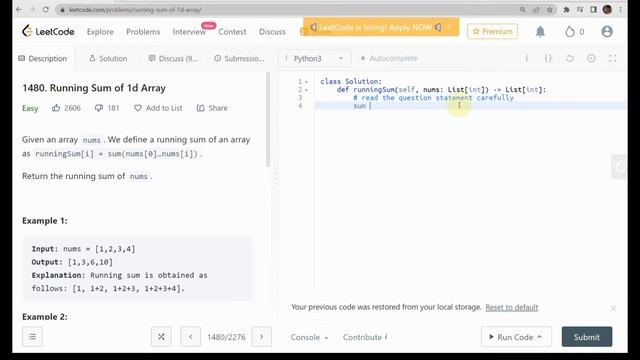Click the curly braces format icon
Screen dimensions: 640x360
(548, 58)
